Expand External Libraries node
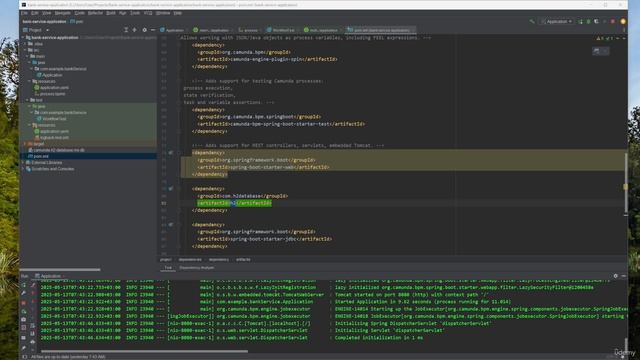Viewport: 640px width, 360px height. point(23,162)
